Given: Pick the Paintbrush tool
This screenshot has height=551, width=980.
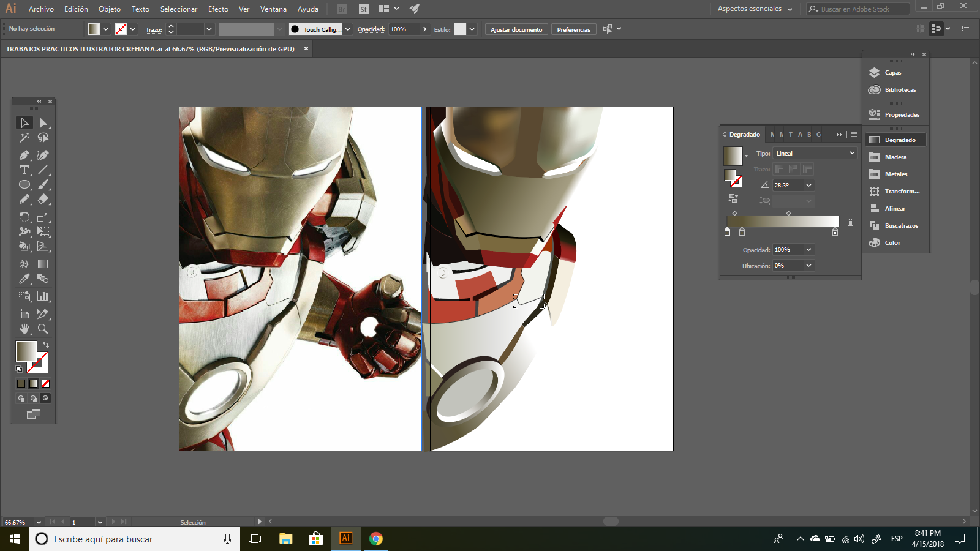Looking at the screenshot, I should tap(43, 184).
